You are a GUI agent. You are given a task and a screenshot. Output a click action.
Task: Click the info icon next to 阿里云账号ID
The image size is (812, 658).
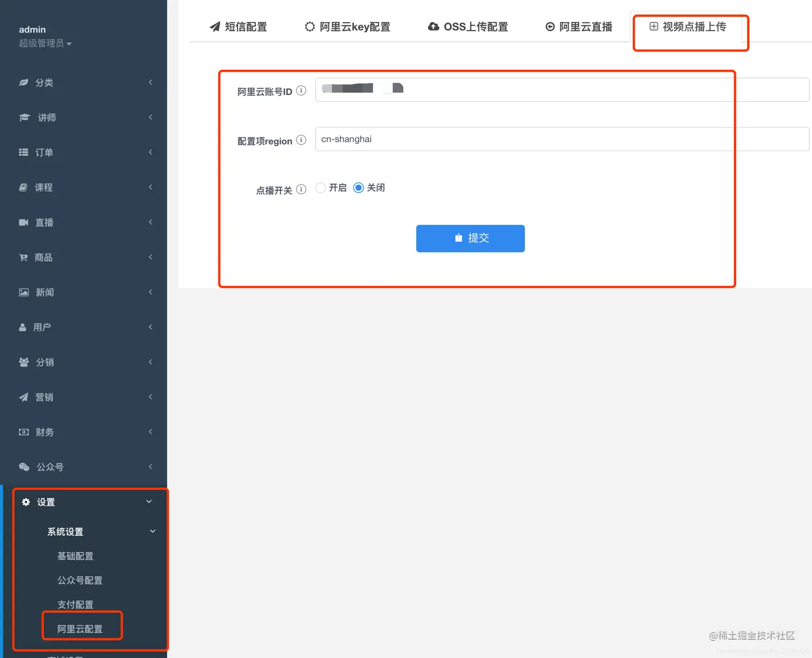pyautogui.click(x=301, y=91)
